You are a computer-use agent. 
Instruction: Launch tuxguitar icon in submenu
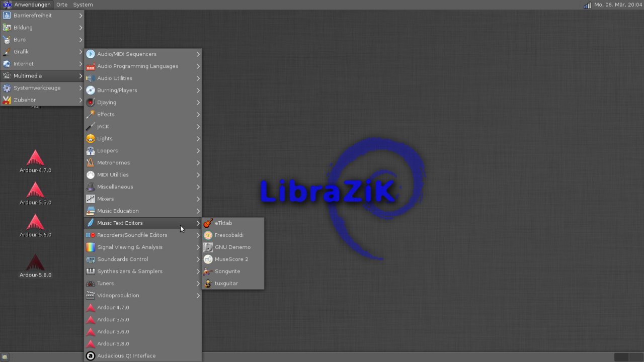(208, 284)
